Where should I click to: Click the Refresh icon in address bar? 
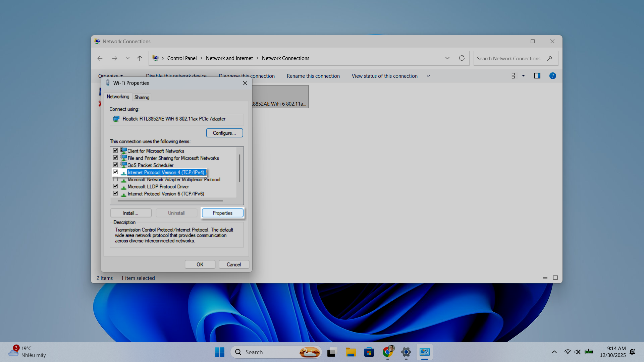(x=462, y=58)
